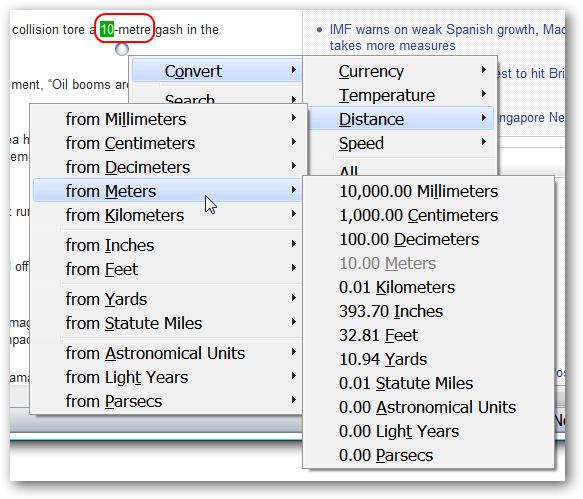Select from Kilometers entry
583x499 pixels.
(168, 215)
